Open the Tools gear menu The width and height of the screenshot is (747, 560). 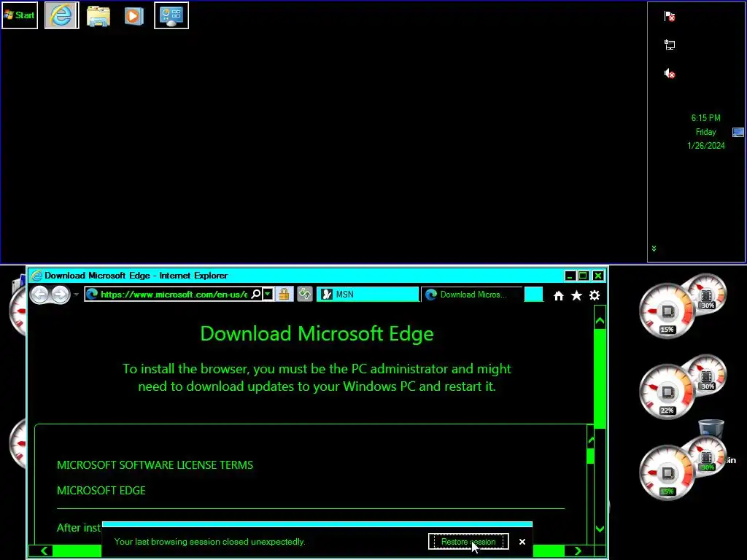pyautogui.click(x=595, y=296)
